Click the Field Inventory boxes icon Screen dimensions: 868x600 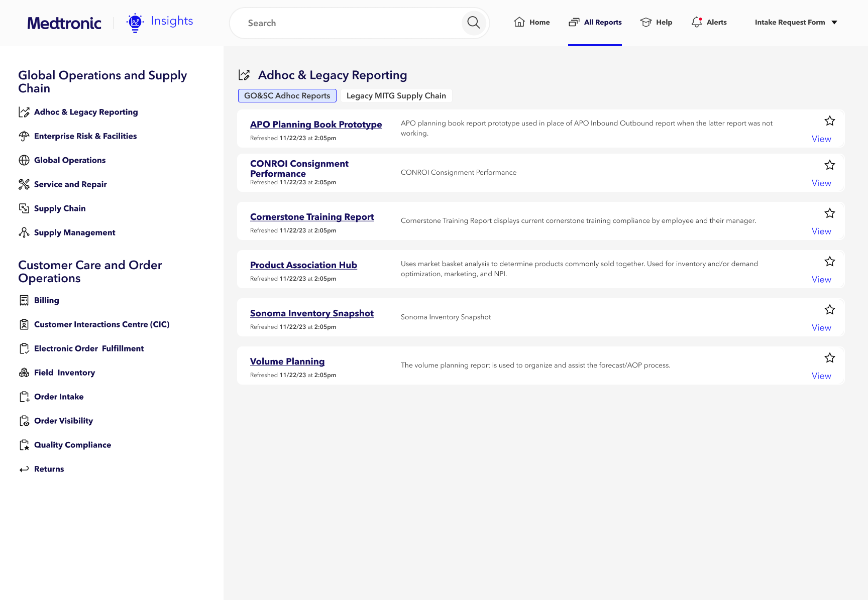click(x=24, y=373)
